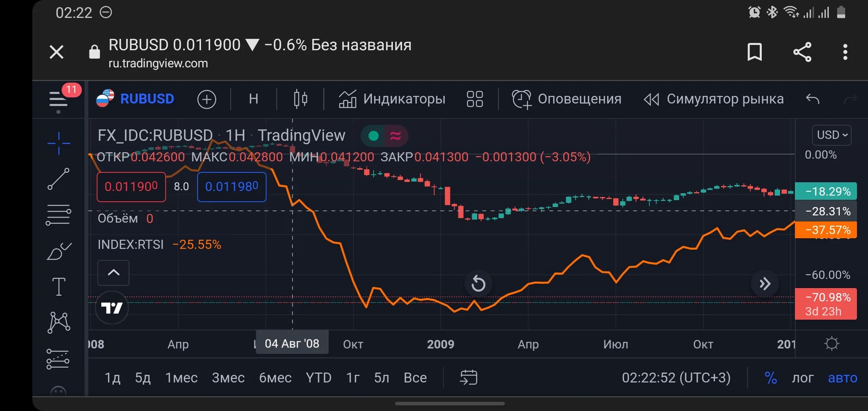Open chart settings gear icon
This screenshot has height=411, width=868.
point(831,344)
